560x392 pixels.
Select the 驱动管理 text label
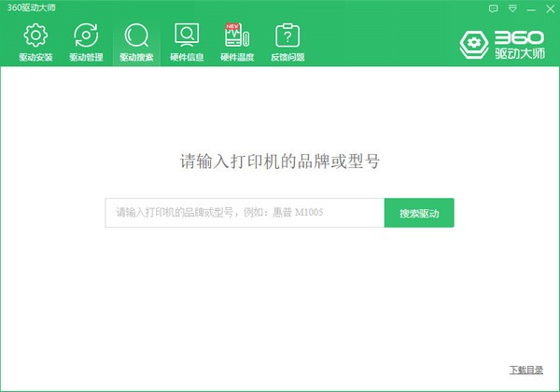(x=86, y=58)
